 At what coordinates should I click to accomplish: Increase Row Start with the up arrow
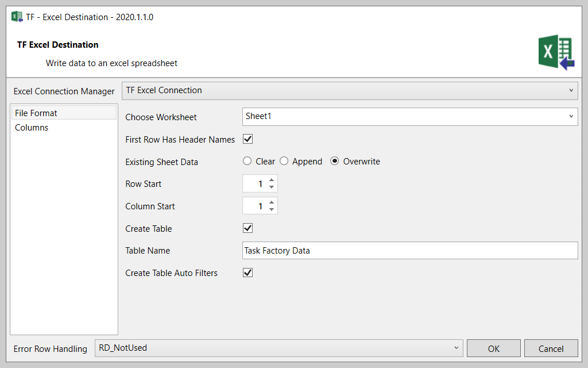tap(272, 181)
